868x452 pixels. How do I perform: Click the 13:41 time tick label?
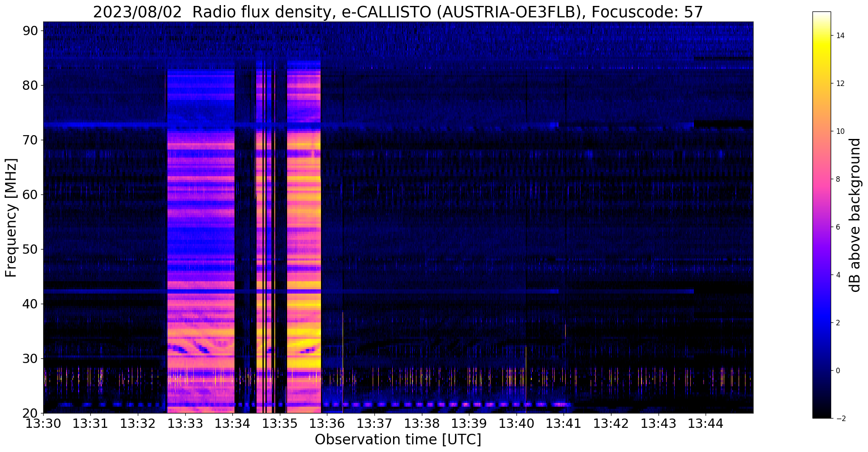click(564, 424)
